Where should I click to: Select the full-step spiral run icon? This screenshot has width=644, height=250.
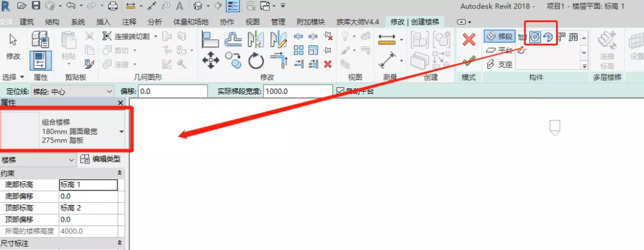tap(535, 37)
